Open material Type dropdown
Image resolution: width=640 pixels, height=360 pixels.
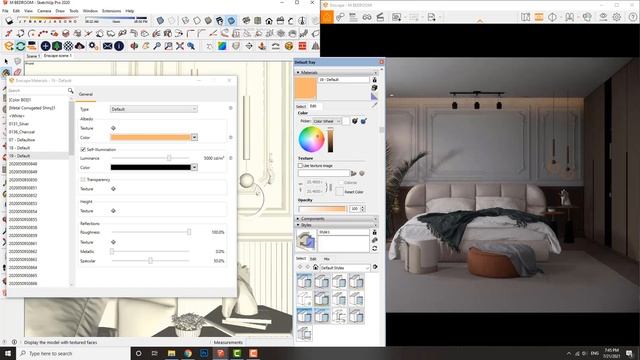tap(154, 109)
